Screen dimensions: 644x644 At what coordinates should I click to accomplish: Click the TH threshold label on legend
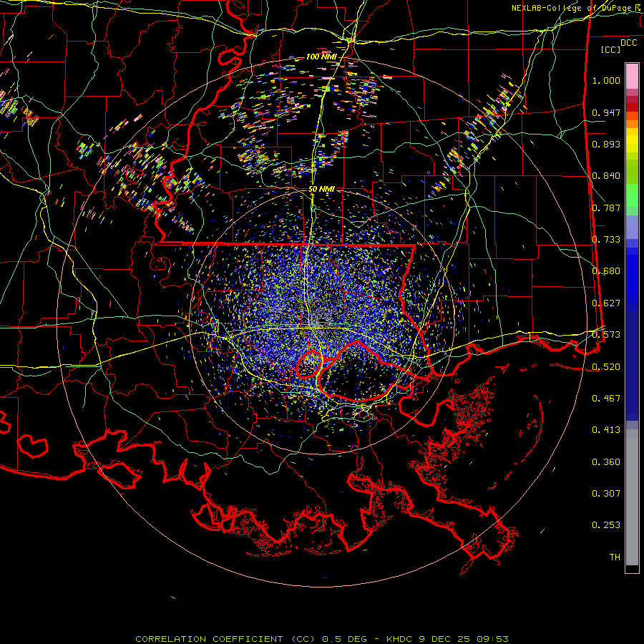click(615, 557)
